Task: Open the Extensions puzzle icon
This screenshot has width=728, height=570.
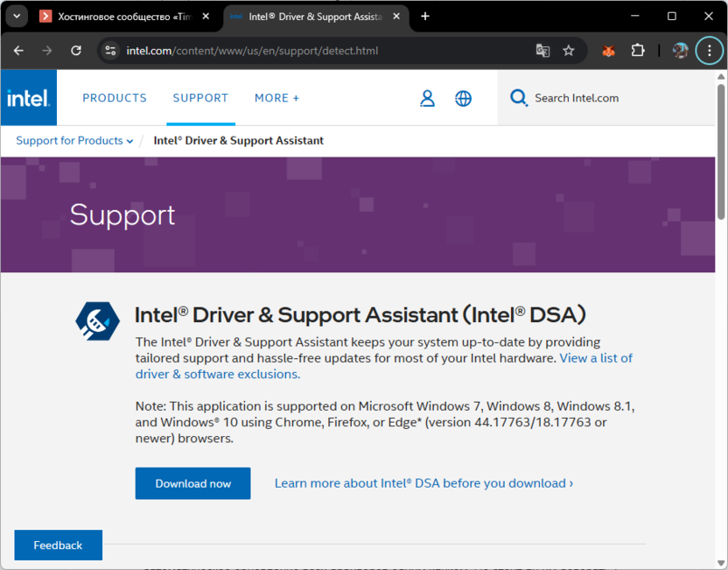Action: point(638,51)
